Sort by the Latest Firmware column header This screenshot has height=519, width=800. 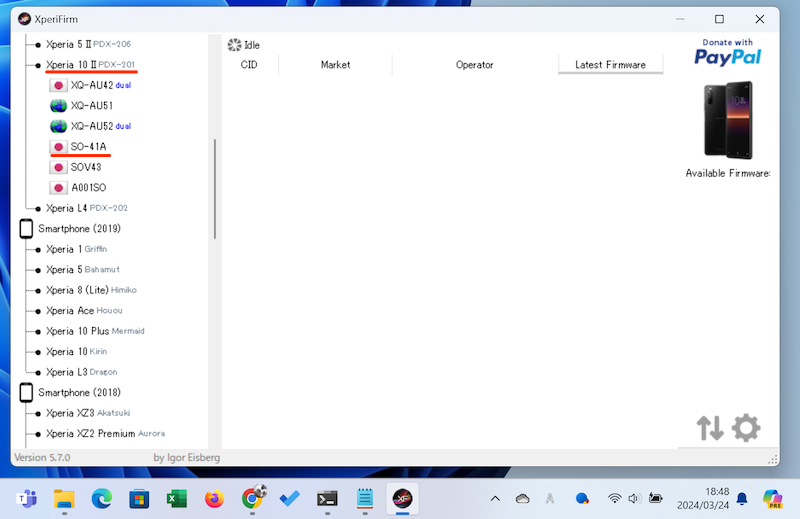click(610, 65)
